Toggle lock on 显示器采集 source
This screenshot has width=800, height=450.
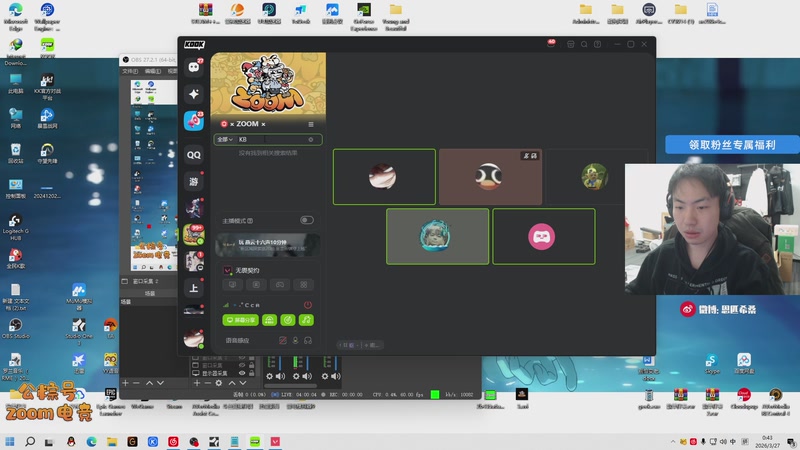click(x=252, y=373)
